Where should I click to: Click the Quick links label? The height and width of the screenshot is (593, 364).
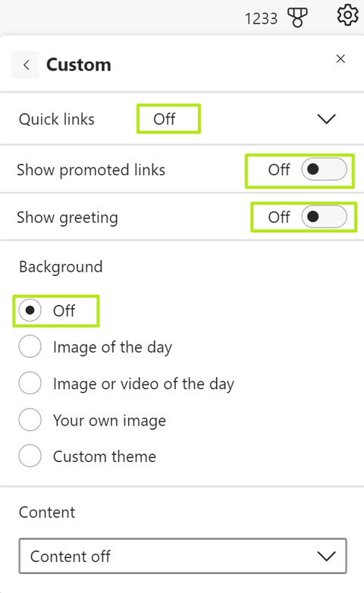click(x=57, y=120)
